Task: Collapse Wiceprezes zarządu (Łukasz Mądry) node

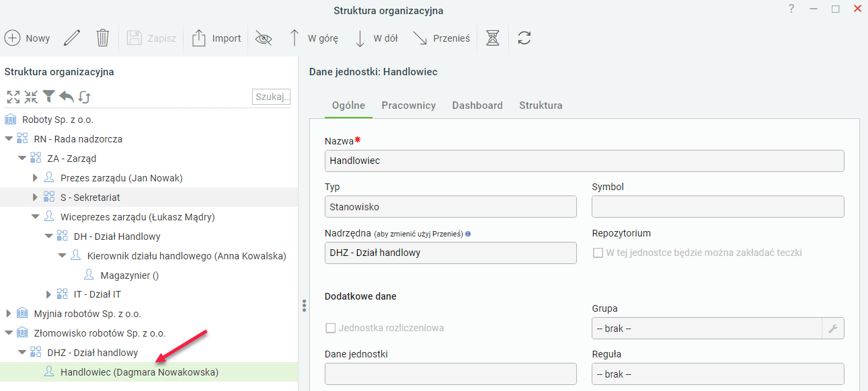Action: pos(36,217)
